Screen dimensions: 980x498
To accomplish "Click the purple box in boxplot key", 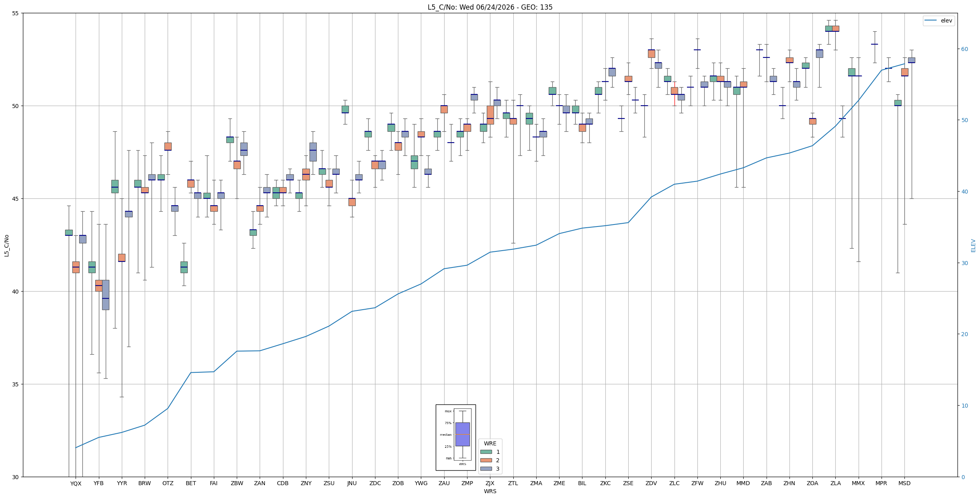I will [462, 434].
